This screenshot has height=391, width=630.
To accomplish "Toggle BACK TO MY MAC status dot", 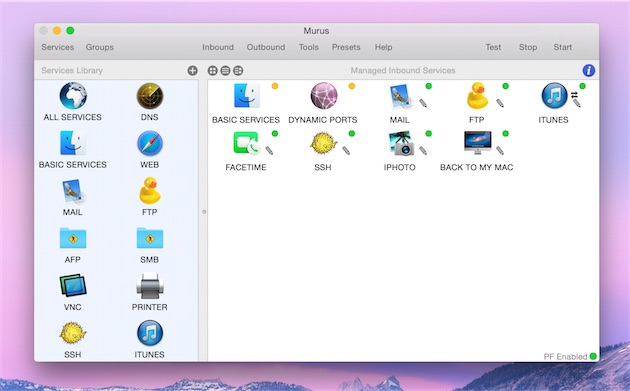I will click(505, 133).
